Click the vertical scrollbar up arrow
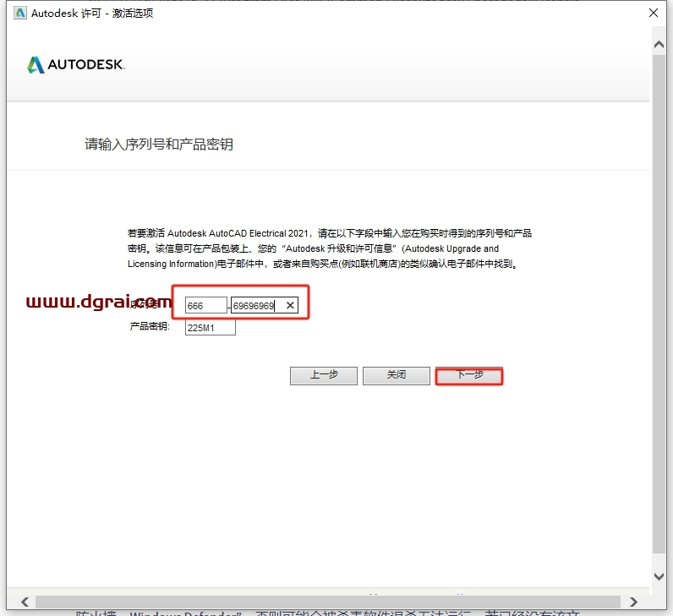Viewport: 673px width, 616px height. pyautogui.click(x=659, y=45)
